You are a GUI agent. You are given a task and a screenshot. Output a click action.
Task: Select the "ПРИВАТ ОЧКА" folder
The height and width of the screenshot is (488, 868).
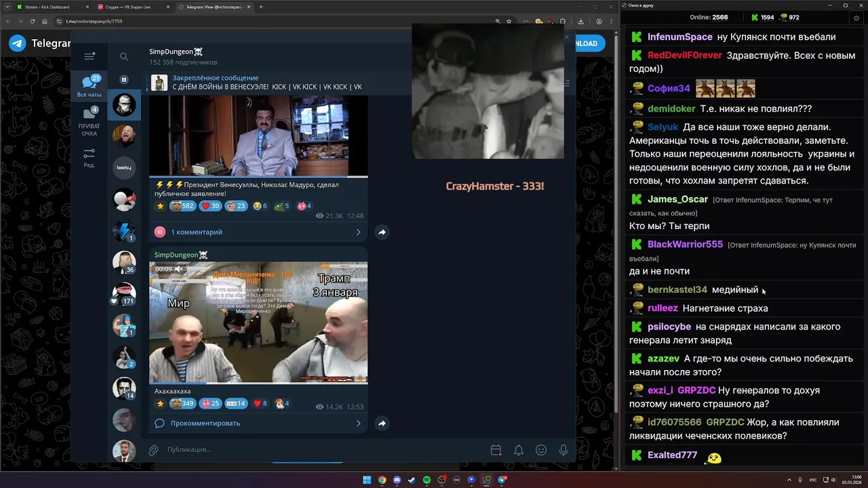click(x=89, y=122)
